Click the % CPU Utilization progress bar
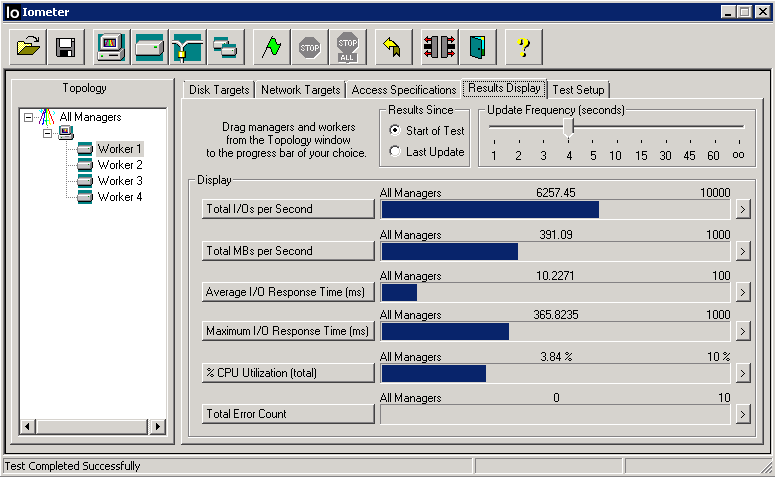Viewport: 775px width, 477px height. pyautogui.click(x=556, y=373)
